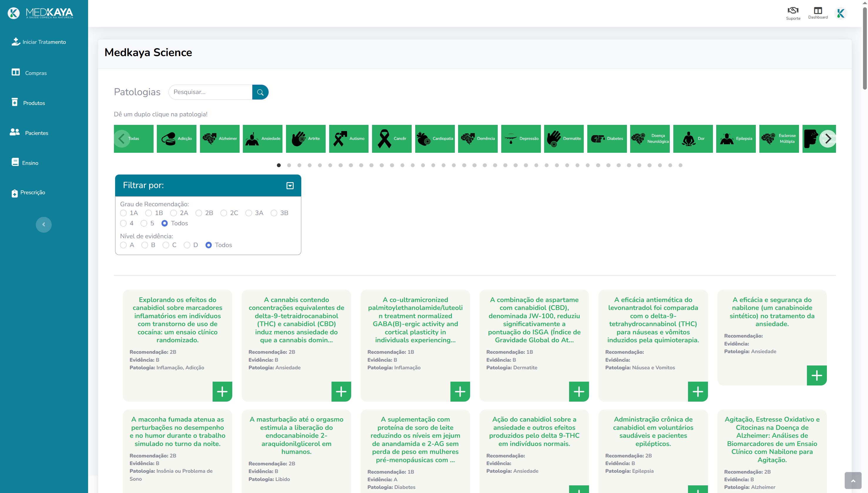This screenshot has height=493, width=868.
Task: Add the nabilone anxiety study
Action: point(817,375)
